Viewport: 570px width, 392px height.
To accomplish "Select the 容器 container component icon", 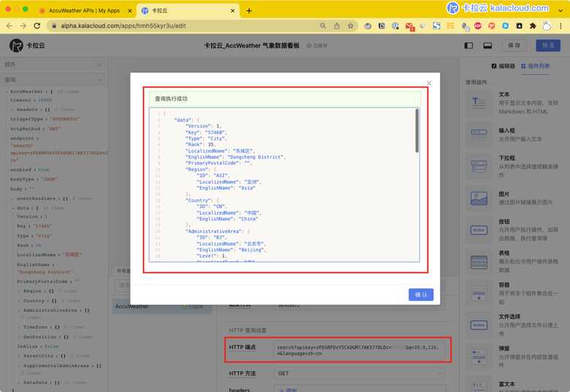I will point(479,293).
